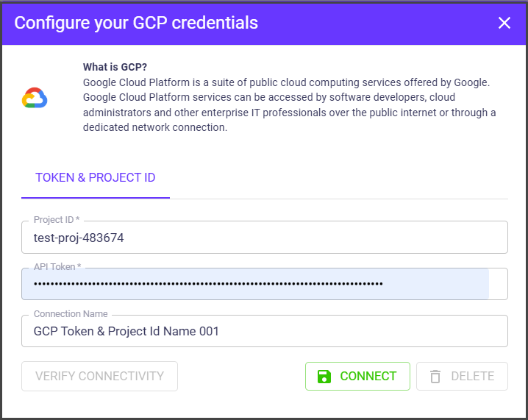Screen dimensions: 528x420
Task: Select the TOKEN & PROJECT ID tab
Action: (x=96, y=178)
